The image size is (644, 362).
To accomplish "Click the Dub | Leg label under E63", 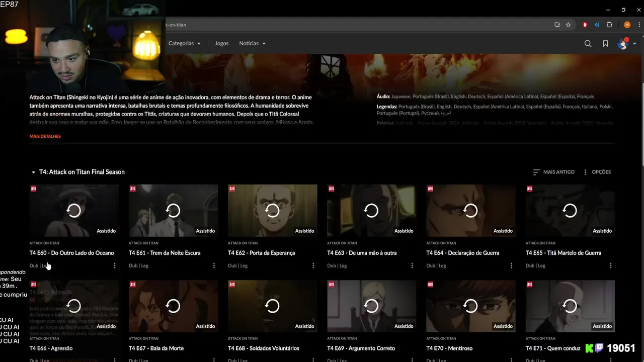I will (x=337, y=265).
